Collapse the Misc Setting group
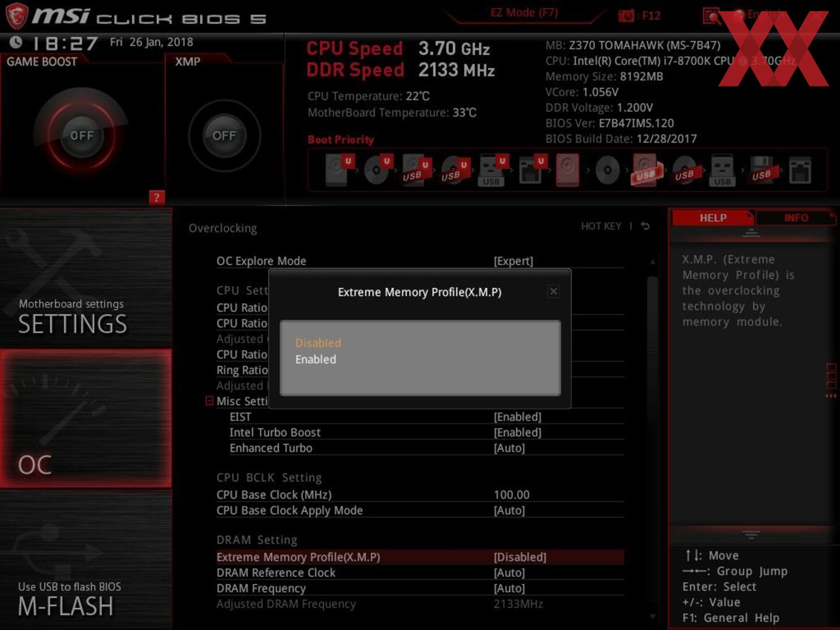Screen dimensions: 840x630 tap(209, 401)
